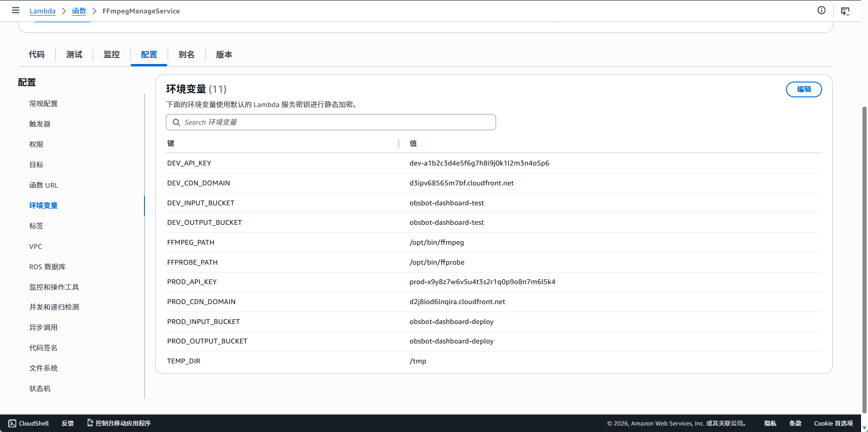This screenshot has height=432, width=868.
Task: Click the 反馈 footer link
Action: point(68,423)
